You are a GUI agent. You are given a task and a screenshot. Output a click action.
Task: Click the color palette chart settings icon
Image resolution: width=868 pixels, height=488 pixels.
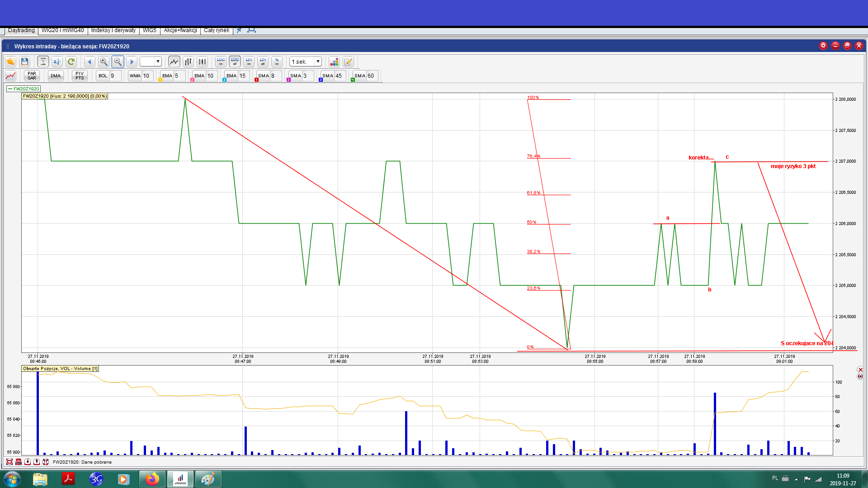[334, 62]
